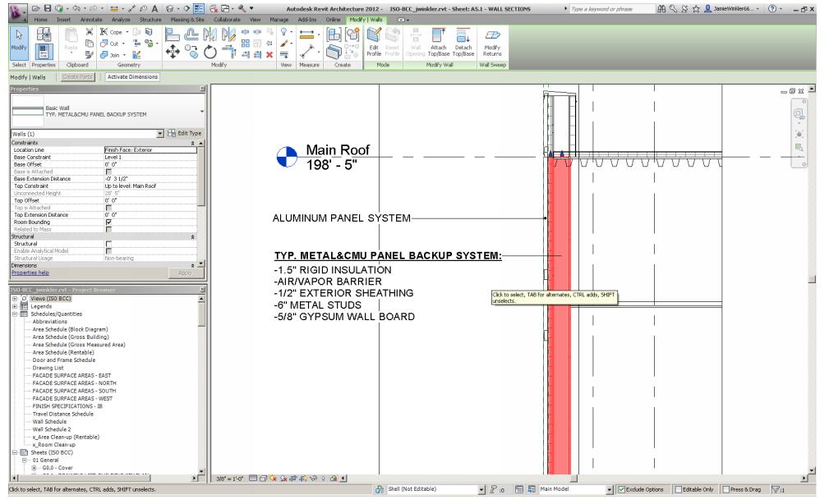Click Detach Top/Base tool
This screenshot has width=829, height=504.
[x=463, y=42]
